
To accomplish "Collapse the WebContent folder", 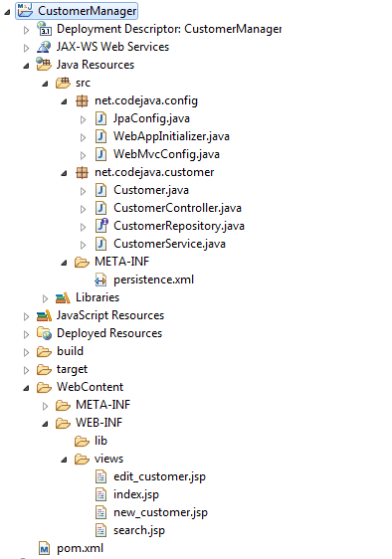I will (x=26, y=389).
